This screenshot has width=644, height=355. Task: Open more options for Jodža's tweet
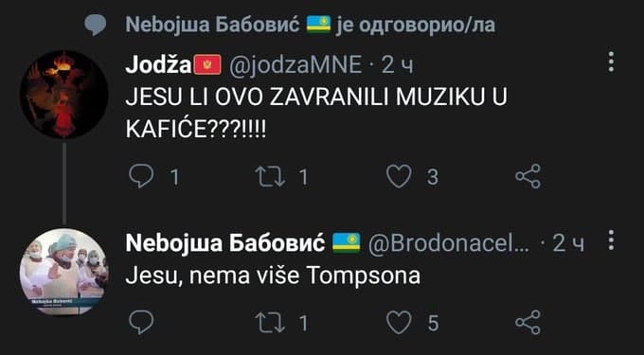pyautogui.click(x=611, y=62)
